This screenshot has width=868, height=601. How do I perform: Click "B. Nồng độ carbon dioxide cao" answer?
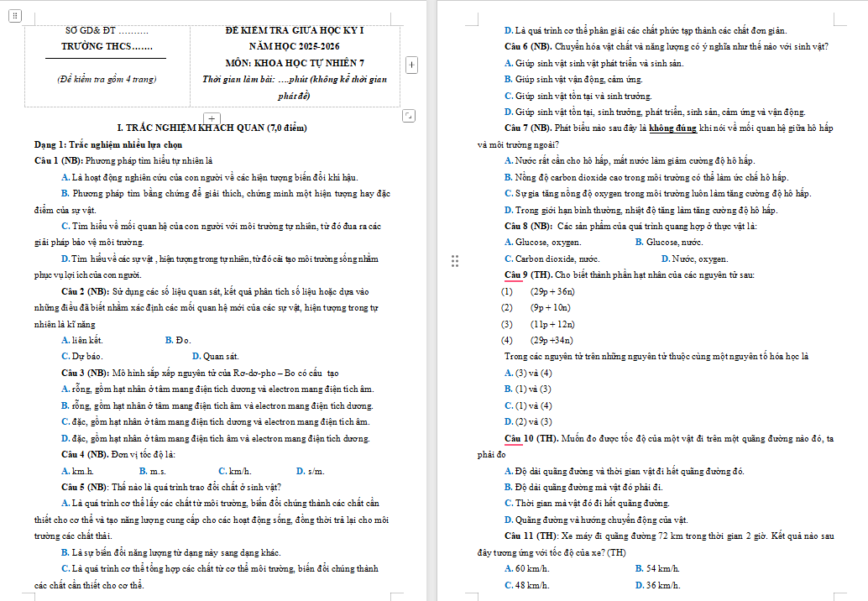[646, 177]
